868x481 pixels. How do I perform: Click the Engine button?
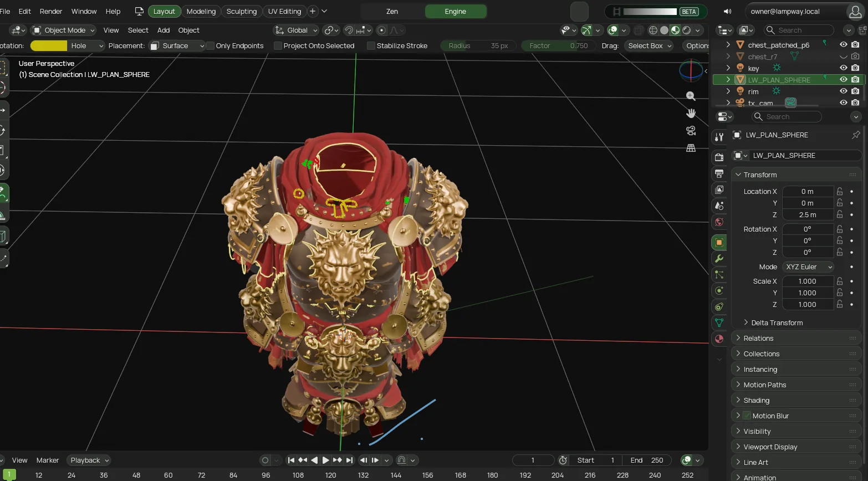tap(456, 11)
